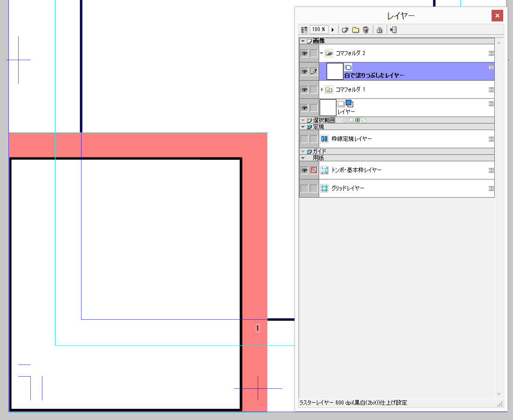
Task: Expand the コマフォルダ 1 folder
Action: (321, 90)
